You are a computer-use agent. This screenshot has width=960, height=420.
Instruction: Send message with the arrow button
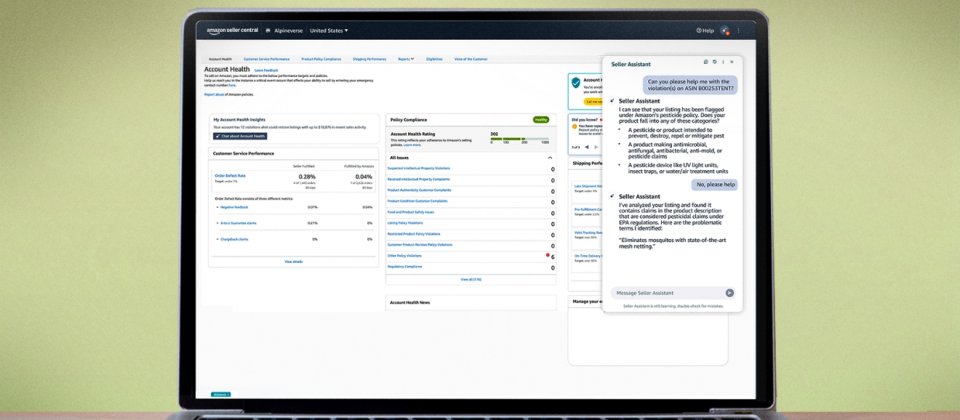coord(729,293)
